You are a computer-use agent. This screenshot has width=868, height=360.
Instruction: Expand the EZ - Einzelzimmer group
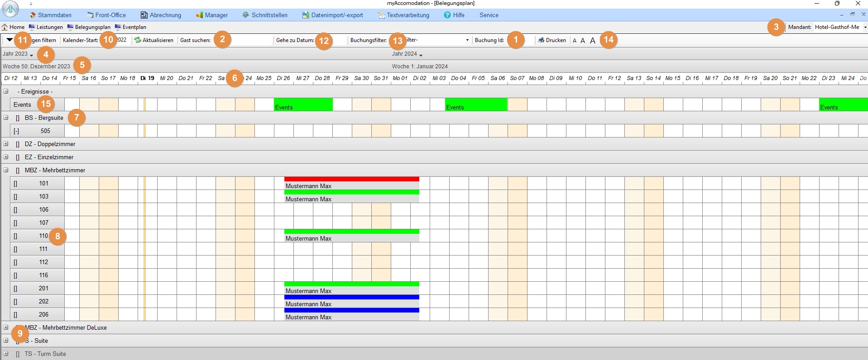(6, 157)
